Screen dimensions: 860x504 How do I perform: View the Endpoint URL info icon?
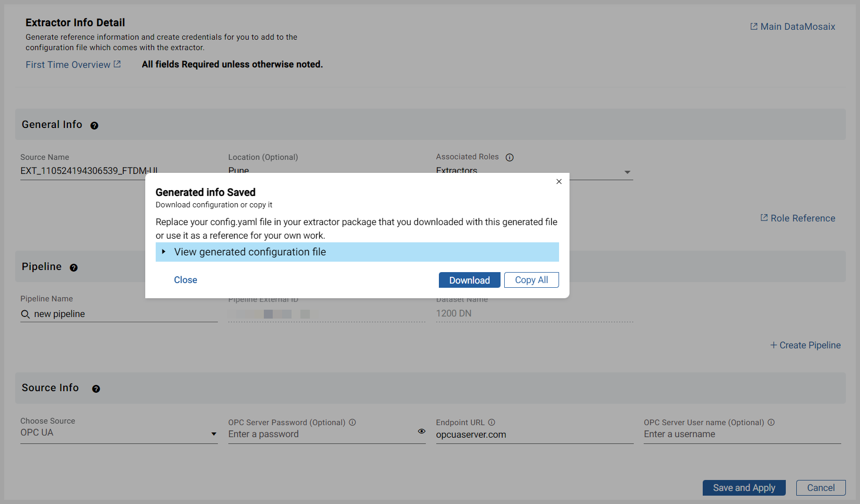(x=491, y=422)
